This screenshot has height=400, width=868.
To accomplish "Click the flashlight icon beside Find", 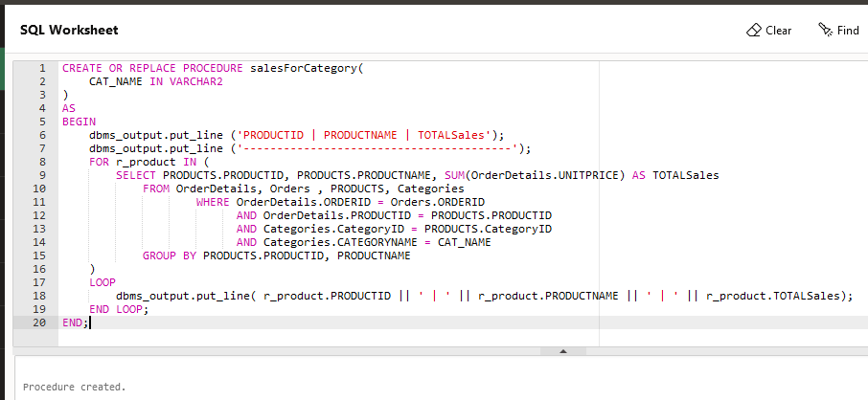I will pyautogui.click(x=825, y=31).
